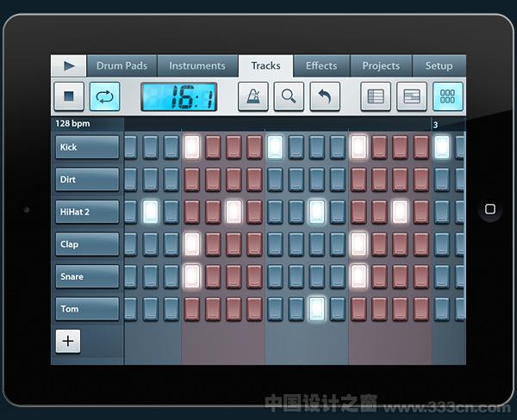This screenshot has height=420, width=517.
Task: Turn off HiHat 2's first lit step
Action: (x=151, y=212)
